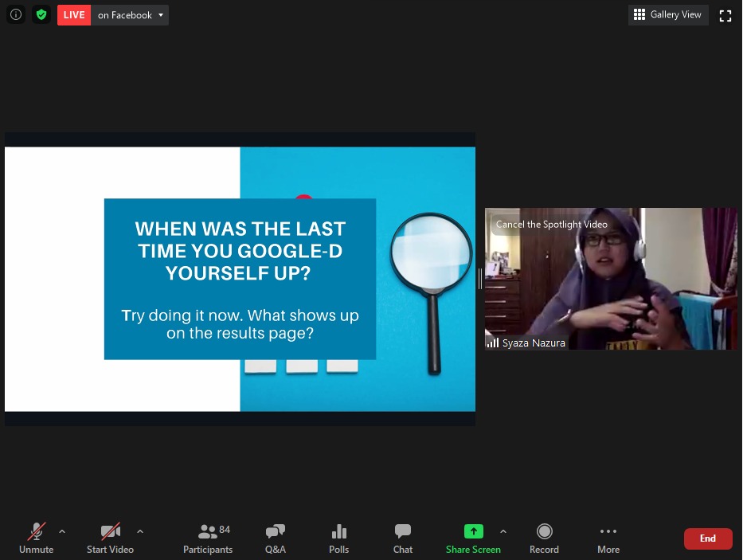Open the Participants panel

208,538
